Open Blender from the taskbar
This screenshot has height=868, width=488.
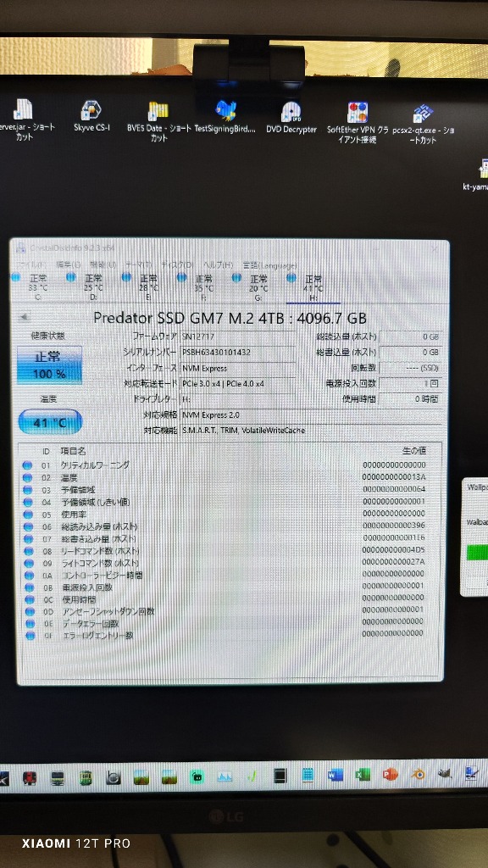(x=418, y=775)
